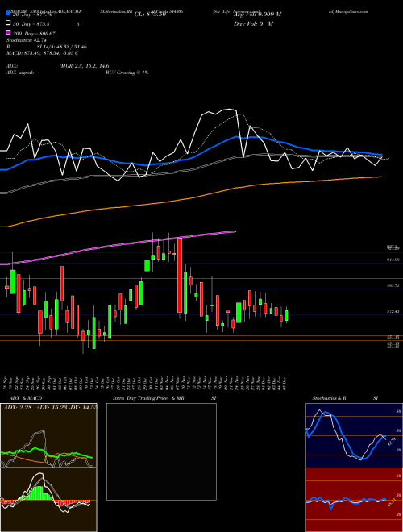Select the '200 Day' legend value text
The width and height of the screenshot is (403, 532).
34,34
